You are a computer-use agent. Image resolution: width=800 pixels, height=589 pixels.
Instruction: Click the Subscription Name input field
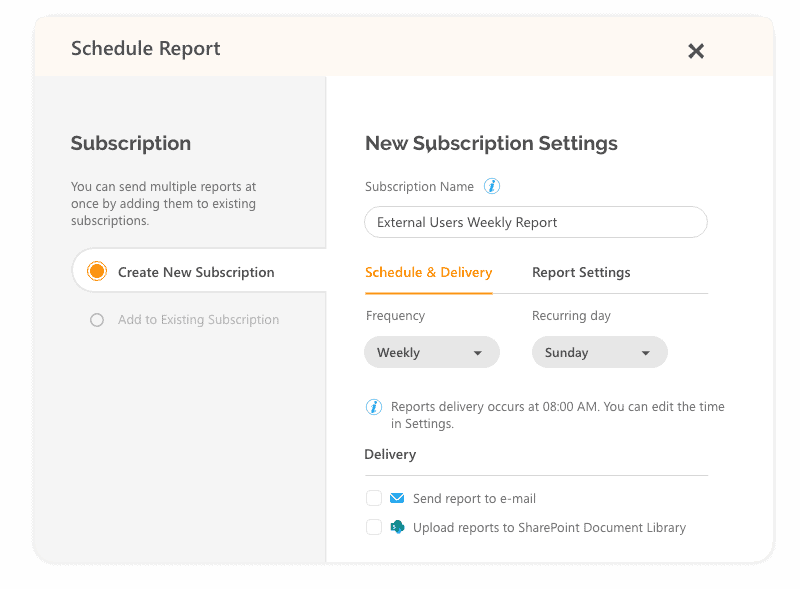(536, 222)
